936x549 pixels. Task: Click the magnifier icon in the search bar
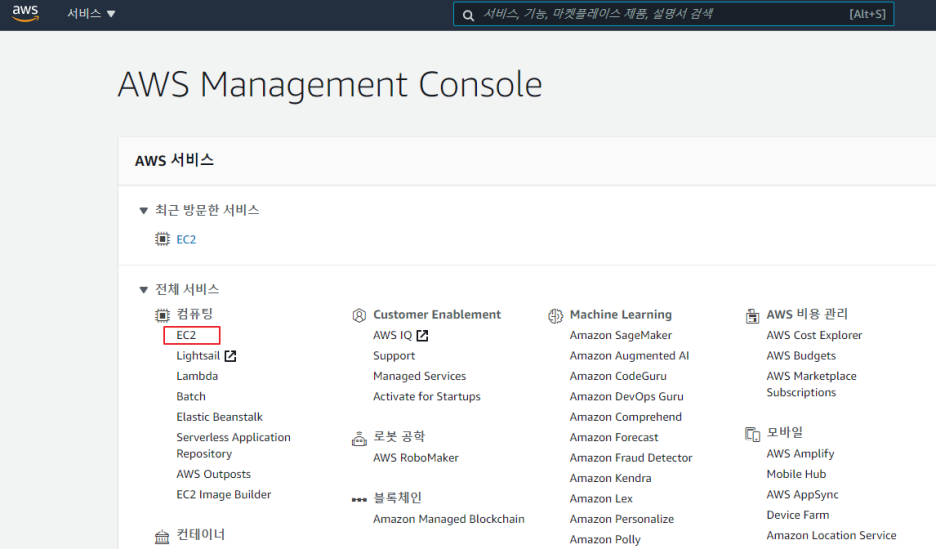pyautogui.click(x=469, y=16)
